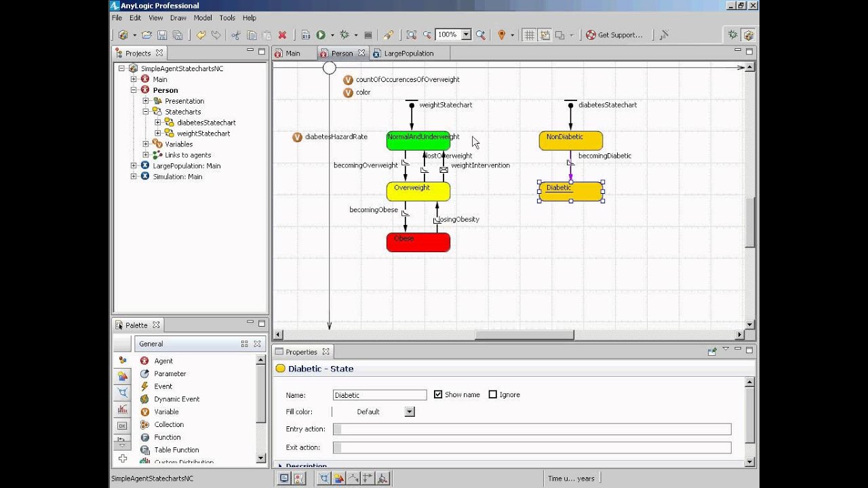Switch to the LargePopulation editor tab
The height and width of the screenshot is (488, 868).
tap(408, 53)
